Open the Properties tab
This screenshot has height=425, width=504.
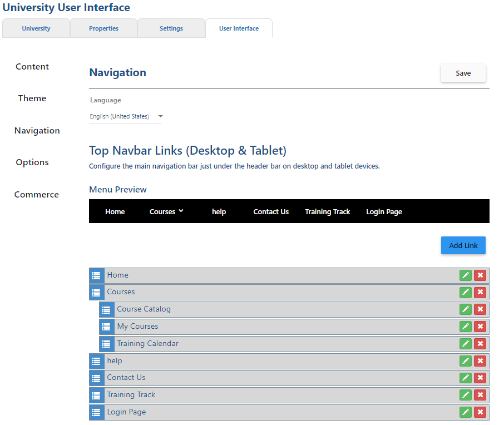[x=103, y=28]
